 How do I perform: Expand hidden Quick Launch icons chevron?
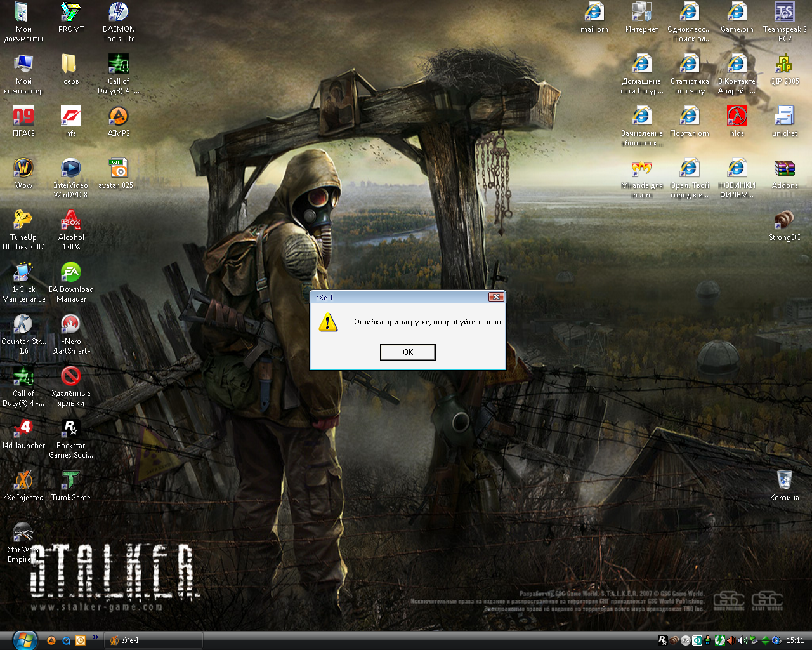[x=96, y=637]
